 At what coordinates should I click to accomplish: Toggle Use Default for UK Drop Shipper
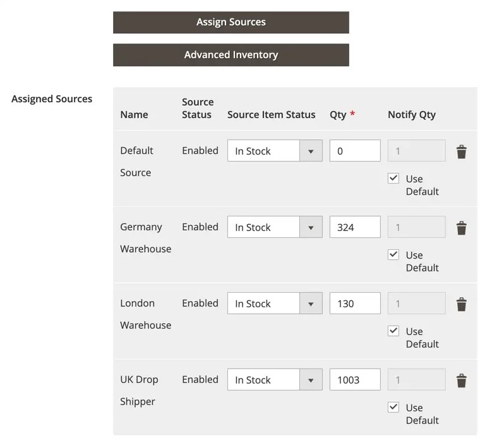tap(393, 407)
